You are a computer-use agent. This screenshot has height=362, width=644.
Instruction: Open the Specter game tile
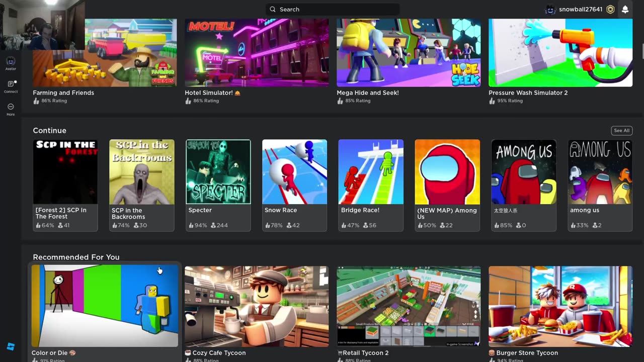(x=218, y=185)
